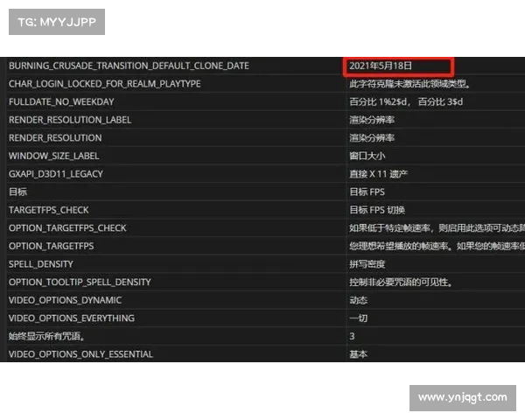Click the SPELL_DENSITY key cell
This screenshot has width=525, height=420.
point(40,264)
